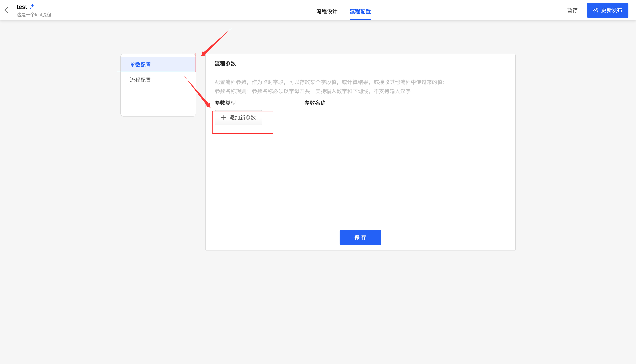This screenshot has height=364, width=636.
Task: Open 流程配置 in the left sidebar
Action: 140,80
